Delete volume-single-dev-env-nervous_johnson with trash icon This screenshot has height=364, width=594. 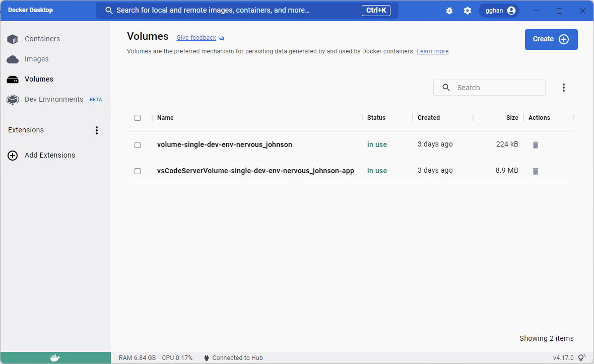click(535, 145)
